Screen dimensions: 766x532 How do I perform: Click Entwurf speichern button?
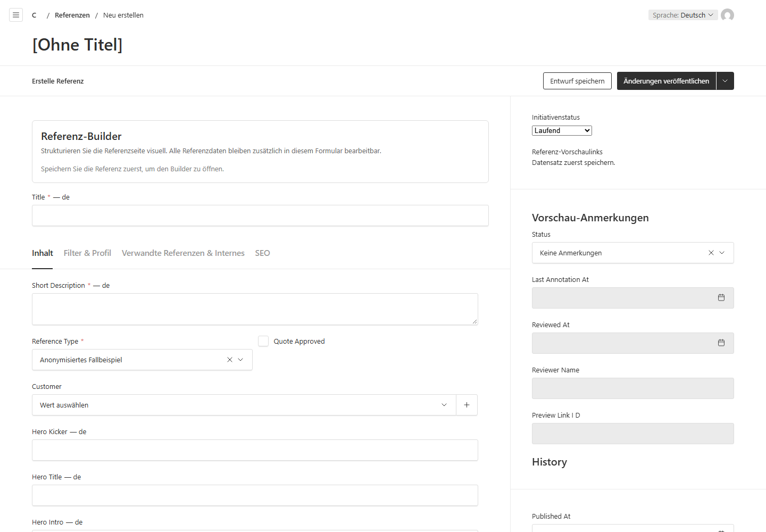[577, 81]
